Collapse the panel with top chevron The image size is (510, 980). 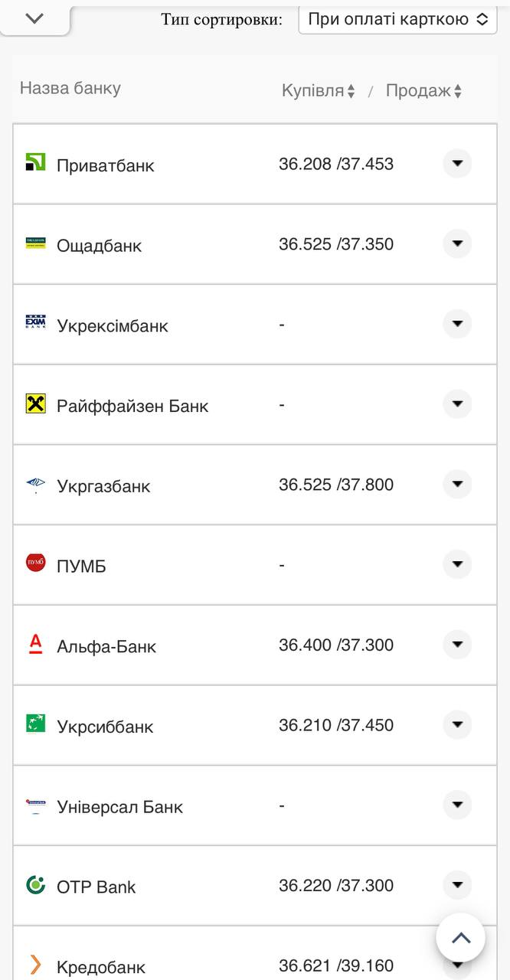[x=34, y=18]
